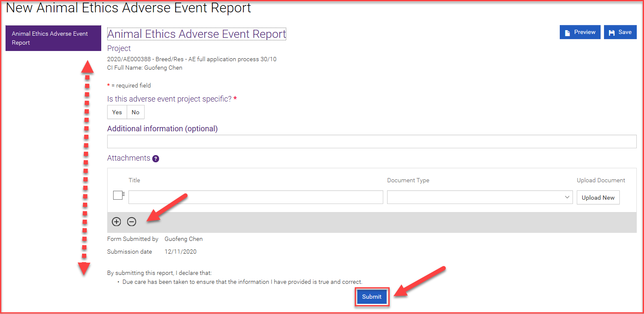Click the floppy disk icon on the Save button

point(613,32)
